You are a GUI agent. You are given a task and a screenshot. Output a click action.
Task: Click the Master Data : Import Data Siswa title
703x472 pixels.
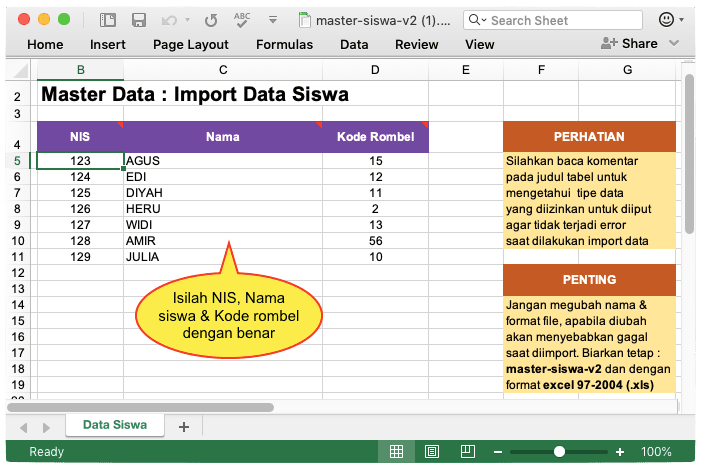click(195, 95)
